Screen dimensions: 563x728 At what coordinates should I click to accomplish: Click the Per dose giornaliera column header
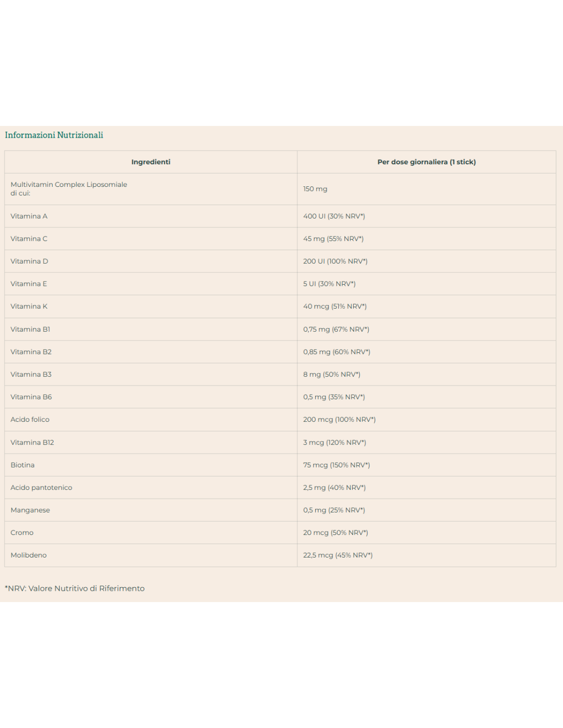[426, 162]
